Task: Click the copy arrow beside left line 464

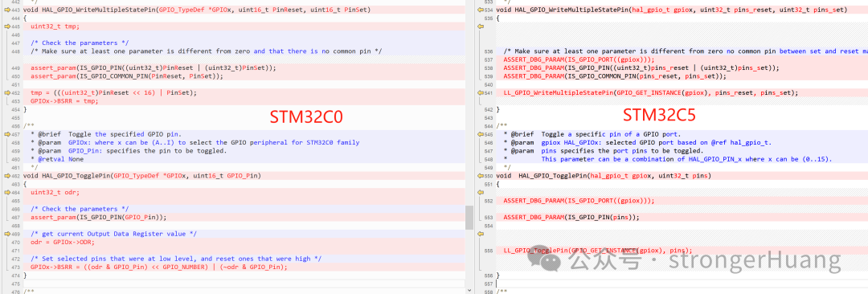Action: tap(6, 192)
